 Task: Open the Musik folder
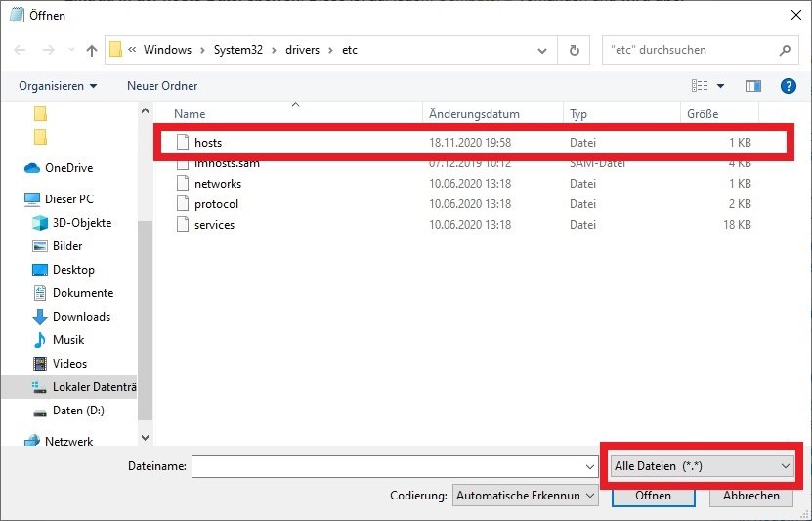58,340
